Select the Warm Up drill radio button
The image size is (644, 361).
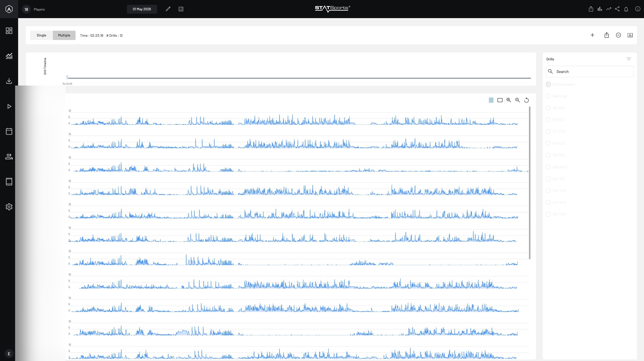548,96
